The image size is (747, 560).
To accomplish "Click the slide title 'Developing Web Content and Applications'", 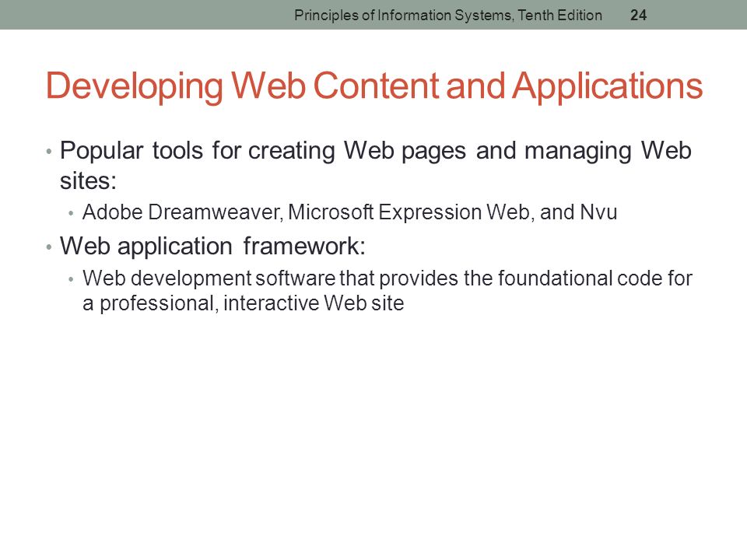I will click(374, 86).
